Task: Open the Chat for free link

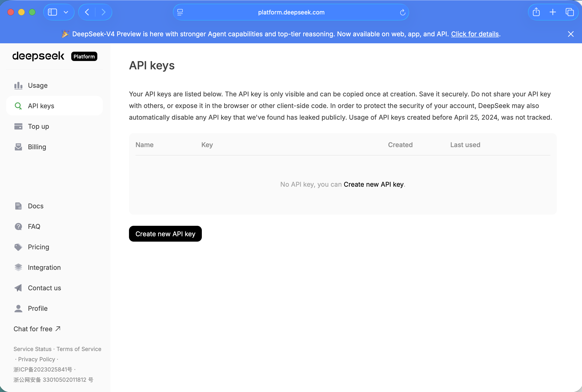Action: click(37, 329)
